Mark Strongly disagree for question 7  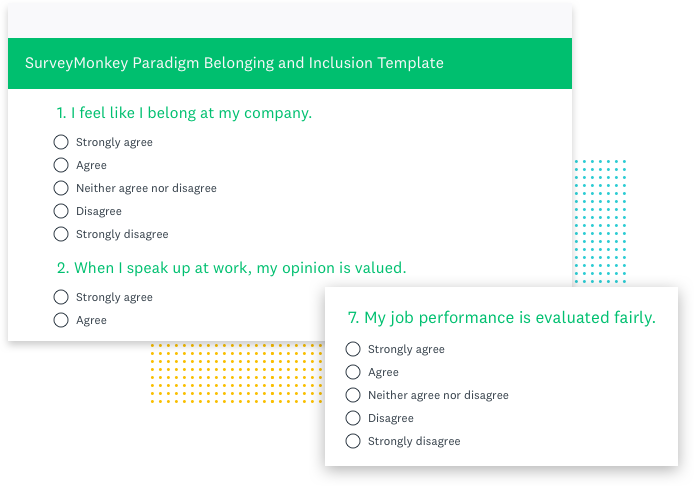pos(353,441)
